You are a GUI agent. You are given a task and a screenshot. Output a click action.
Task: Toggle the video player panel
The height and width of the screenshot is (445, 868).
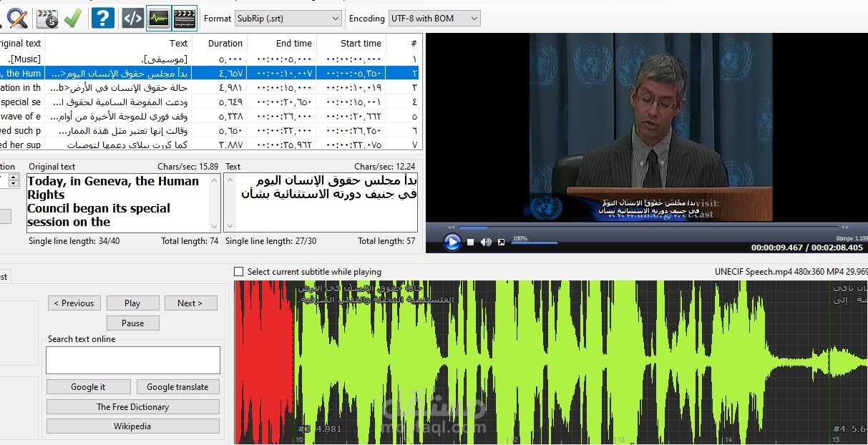click(x=185, y=16)
